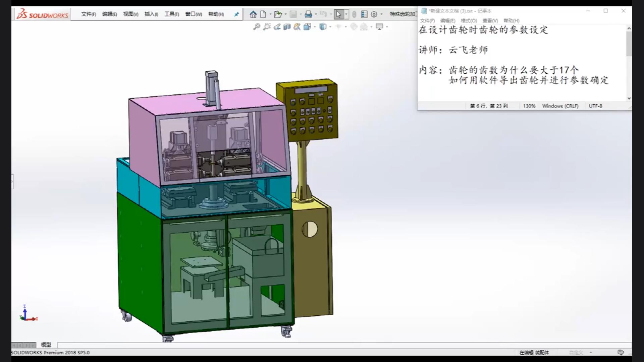This screenshot has height=362, width=644.
Task: Open SolidWorks 视图(V) menu
Action: [x=130, y=14]
